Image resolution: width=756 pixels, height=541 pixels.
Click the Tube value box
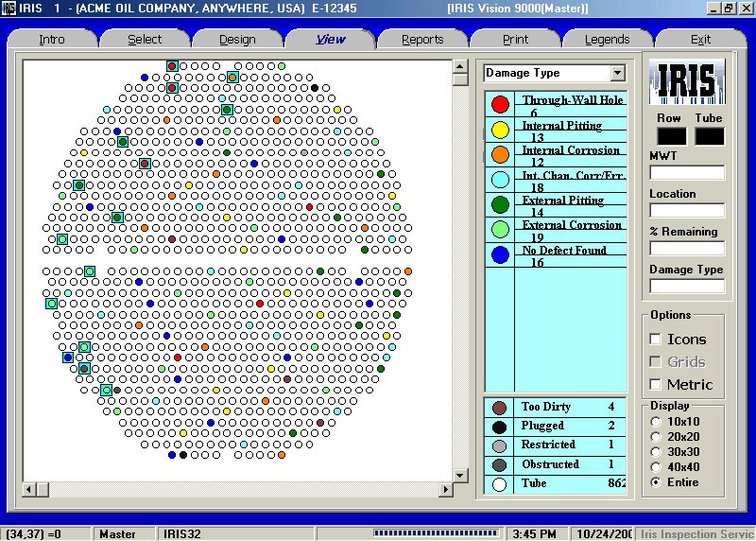(x=710, y=136)
